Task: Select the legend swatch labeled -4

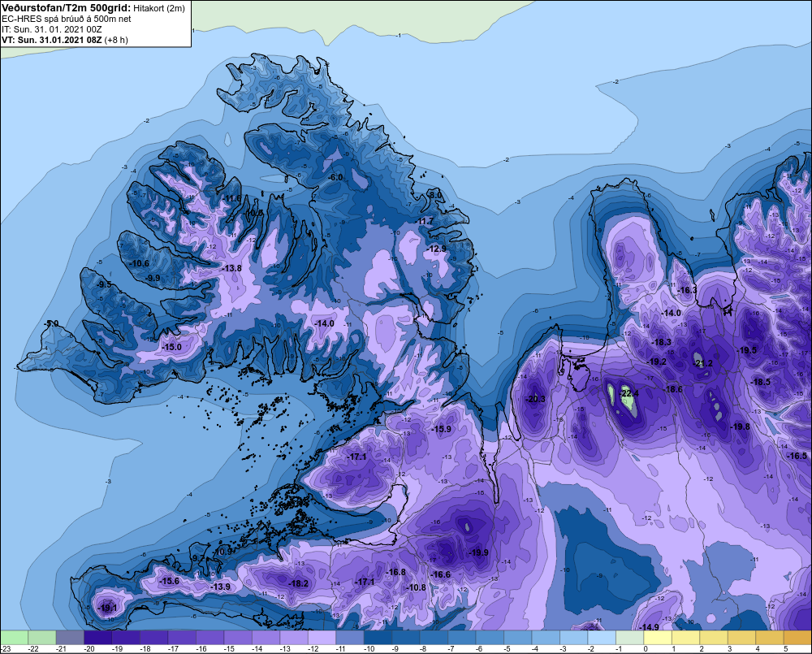Action: (546, 637)
